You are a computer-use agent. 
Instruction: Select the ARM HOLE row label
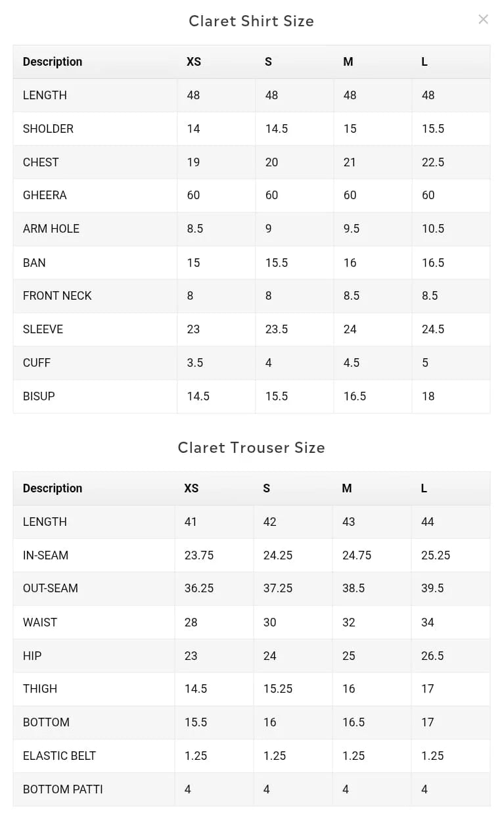[x=51, y=229]
